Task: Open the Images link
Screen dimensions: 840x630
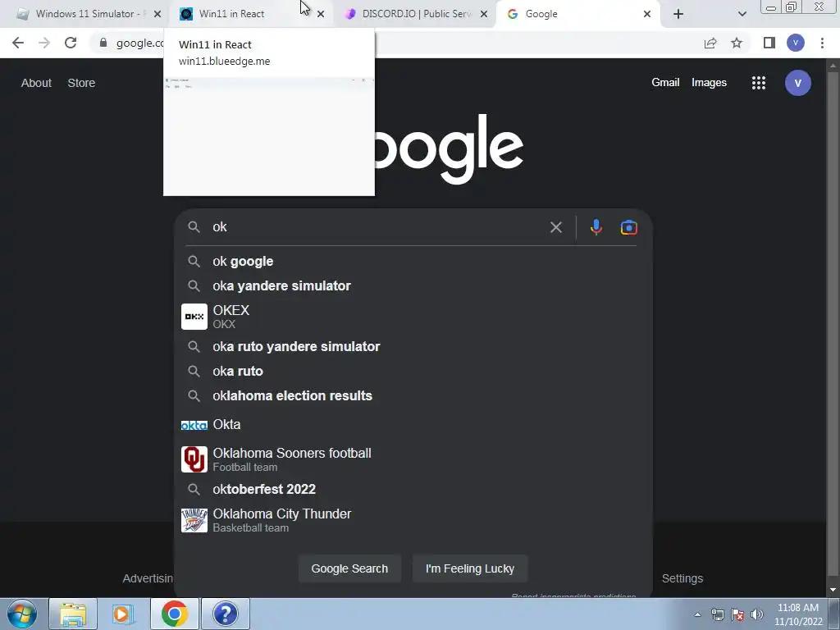Action: (x=709, y=83)
